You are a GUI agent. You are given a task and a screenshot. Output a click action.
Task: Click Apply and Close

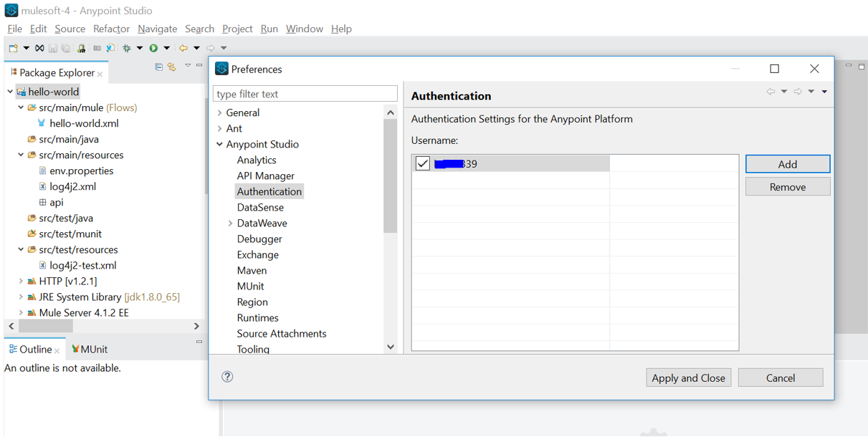coord(688,378)
